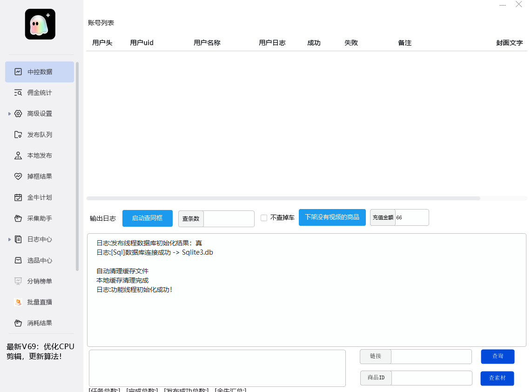Click the 用户日志 column header
The width and height of the screenshot is (532, 392).
click(272, 43)
